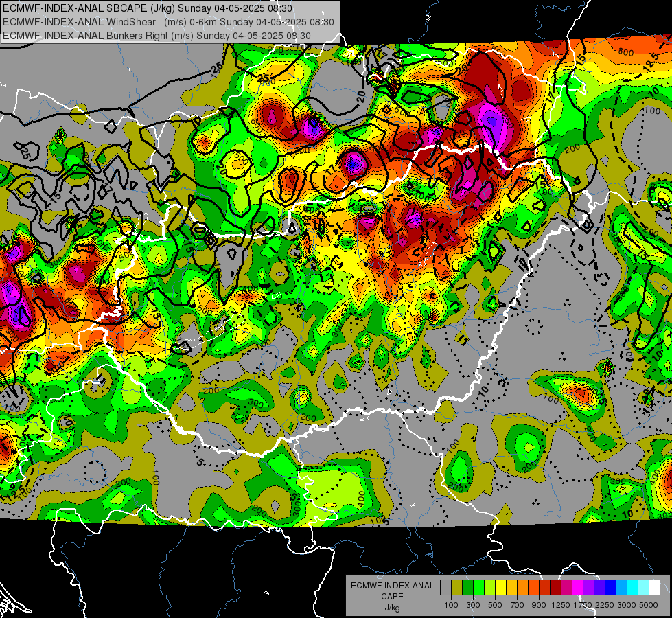Select the white legend color swatch

[654, 587]
